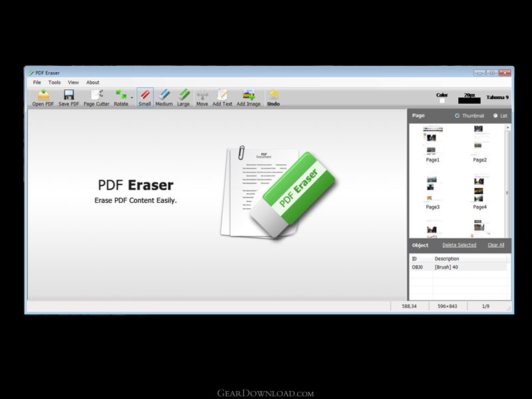Choose the Add Text tool
This screenshot has height=399, width=532.
(222, 97)
